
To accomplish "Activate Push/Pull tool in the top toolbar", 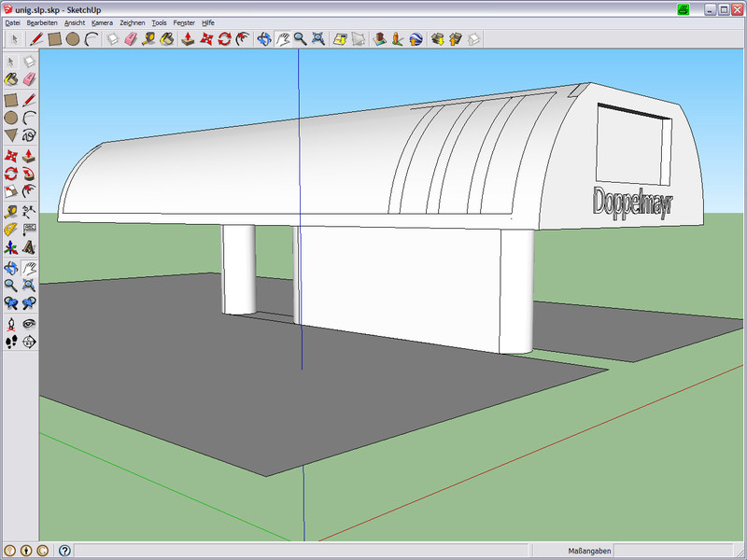I will coord(189,39).
